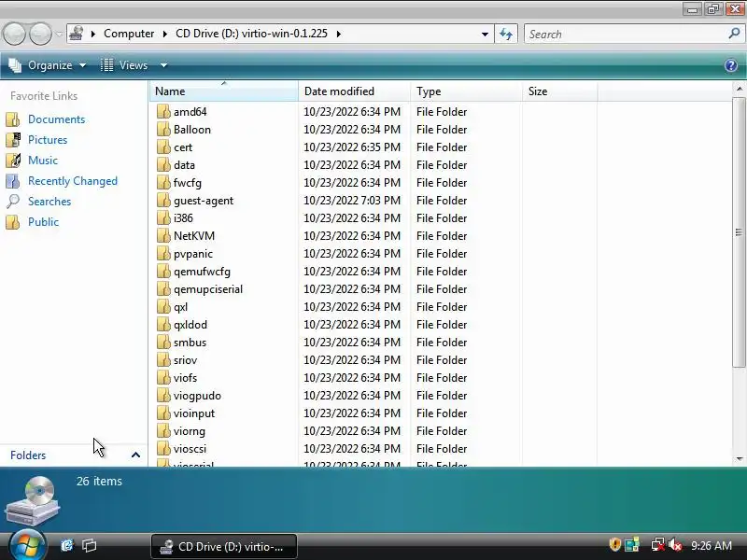Expand arrow before Computer breadcrumb
The image size is (747, 560).
coord(93,34)
